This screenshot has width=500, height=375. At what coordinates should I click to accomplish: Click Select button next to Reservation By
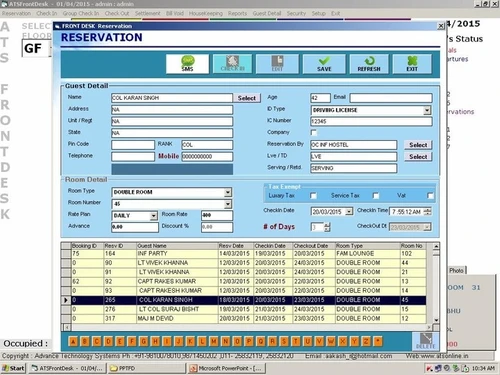pyautogui.click(x=418, y=145)
